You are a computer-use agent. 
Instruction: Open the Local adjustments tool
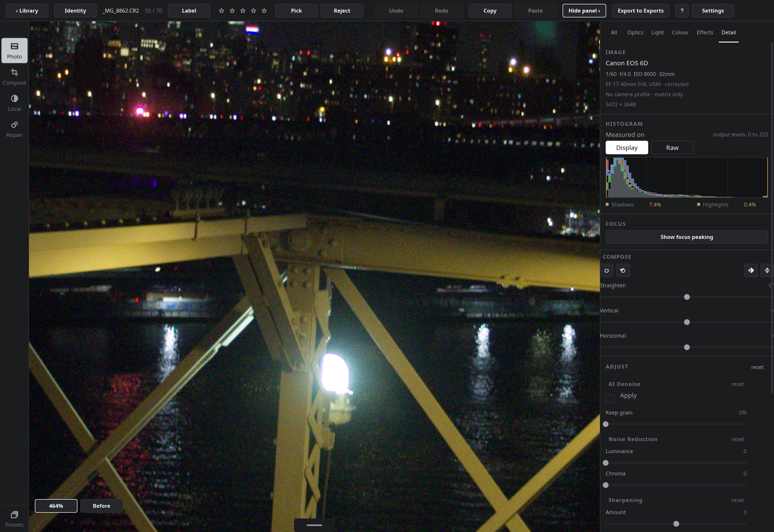15,103
